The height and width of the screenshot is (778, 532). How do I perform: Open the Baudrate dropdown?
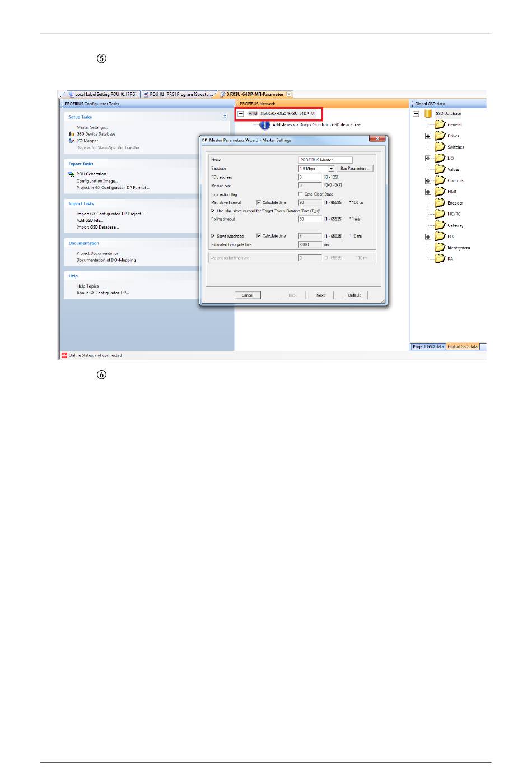[x=331, y=169]
